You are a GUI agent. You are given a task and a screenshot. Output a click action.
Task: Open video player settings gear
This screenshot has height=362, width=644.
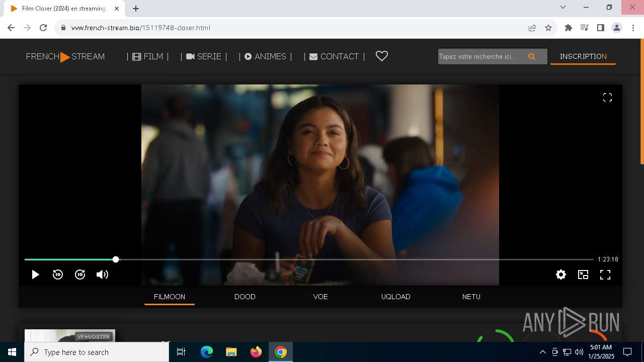(x=561, y=275)
